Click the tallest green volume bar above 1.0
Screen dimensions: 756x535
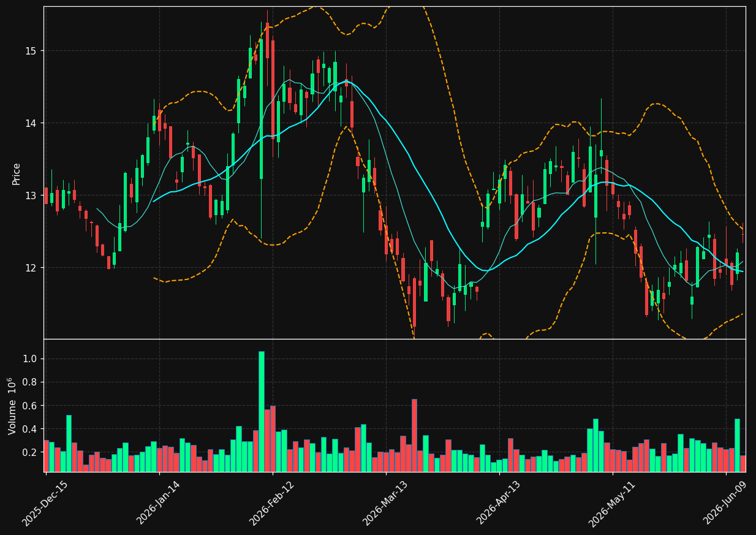(x=262, y=411)
